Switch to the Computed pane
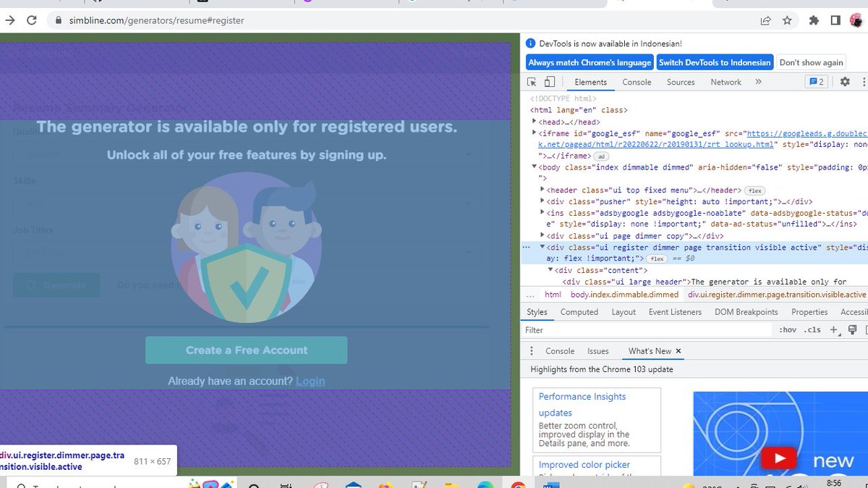 (579, 312)
